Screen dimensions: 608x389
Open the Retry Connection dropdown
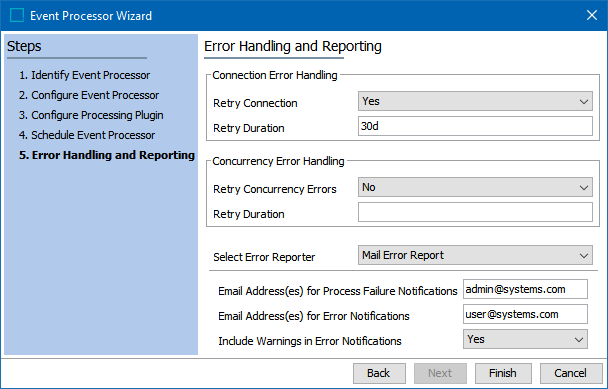click(x=475, y=101)
